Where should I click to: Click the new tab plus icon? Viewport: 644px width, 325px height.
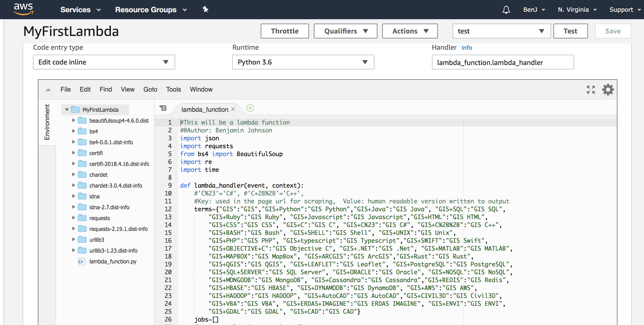click(250, 109)
